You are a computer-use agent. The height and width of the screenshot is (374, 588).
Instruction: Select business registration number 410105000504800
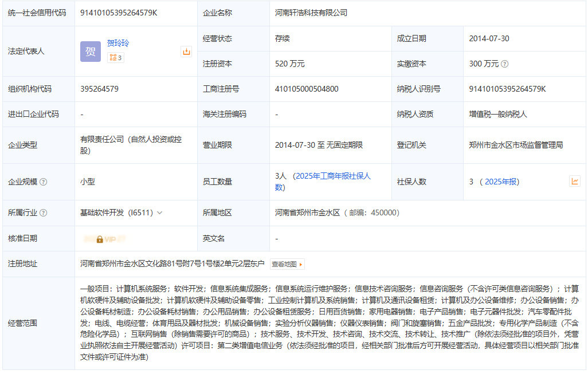[307, 89]
